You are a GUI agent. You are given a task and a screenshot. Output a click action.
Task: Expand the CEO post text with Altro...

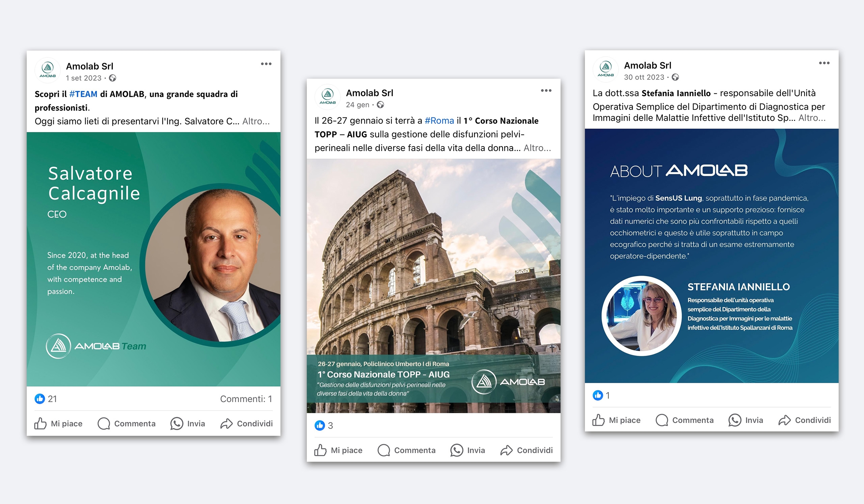(256, 122)
